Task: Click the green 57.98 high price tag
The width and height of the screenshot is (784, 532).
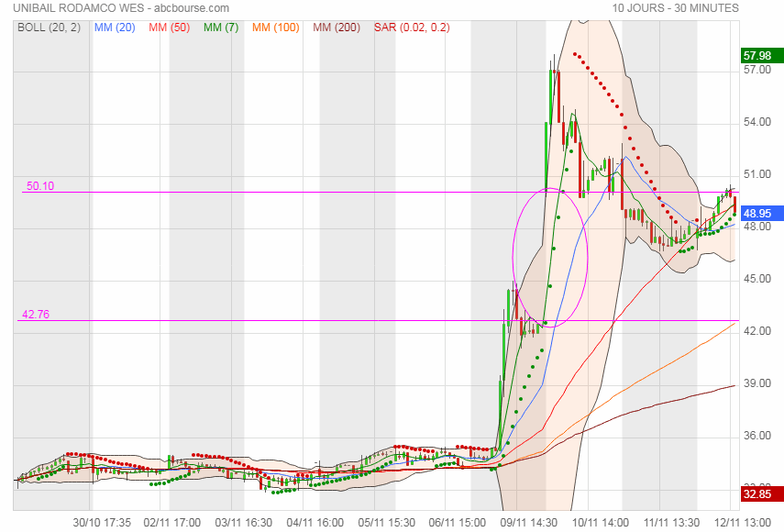Action: pos(762,56)
